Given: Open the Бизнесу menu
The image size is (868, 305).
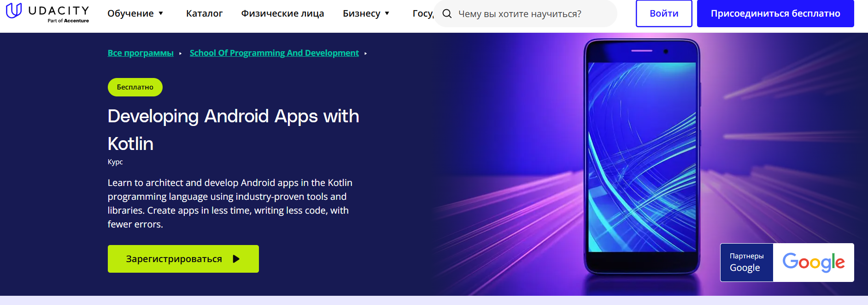Looking at the screenshot, I should coord(366,14).
